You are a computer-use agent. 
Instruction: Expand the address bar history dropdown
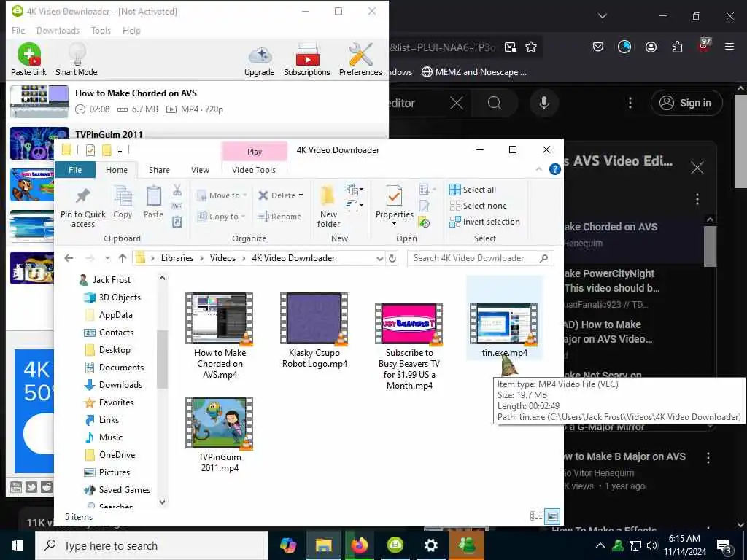pyautogui.click(x=379, y=258)
